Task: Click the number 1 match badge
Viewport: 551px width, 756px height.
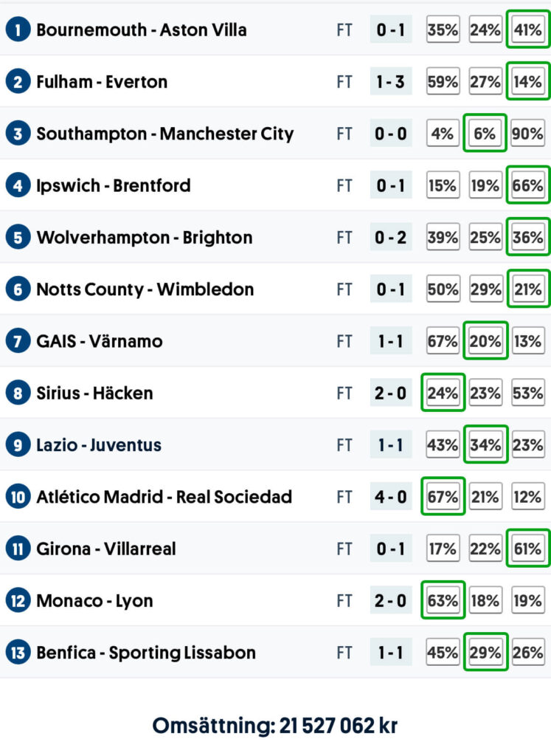Action: click(x=17, y=30)
